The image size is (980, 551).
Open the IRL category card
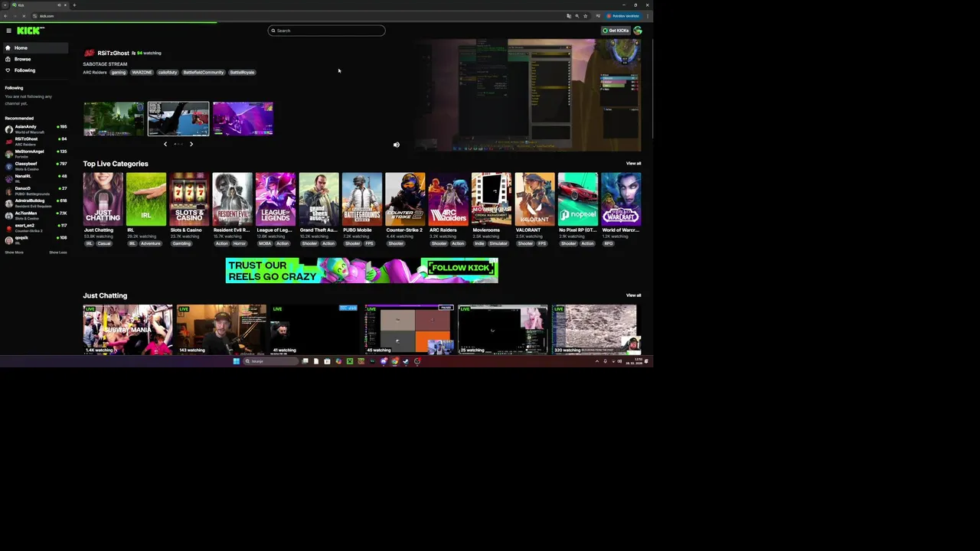[x=146, y=199]
